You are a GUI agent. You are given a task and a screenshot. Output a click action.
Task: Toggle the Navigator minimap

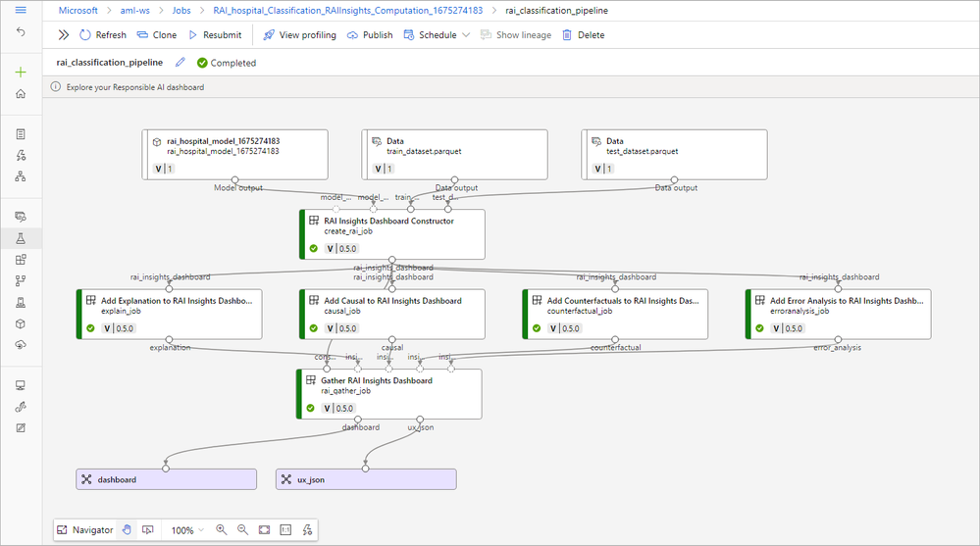[x=85, y=529]
